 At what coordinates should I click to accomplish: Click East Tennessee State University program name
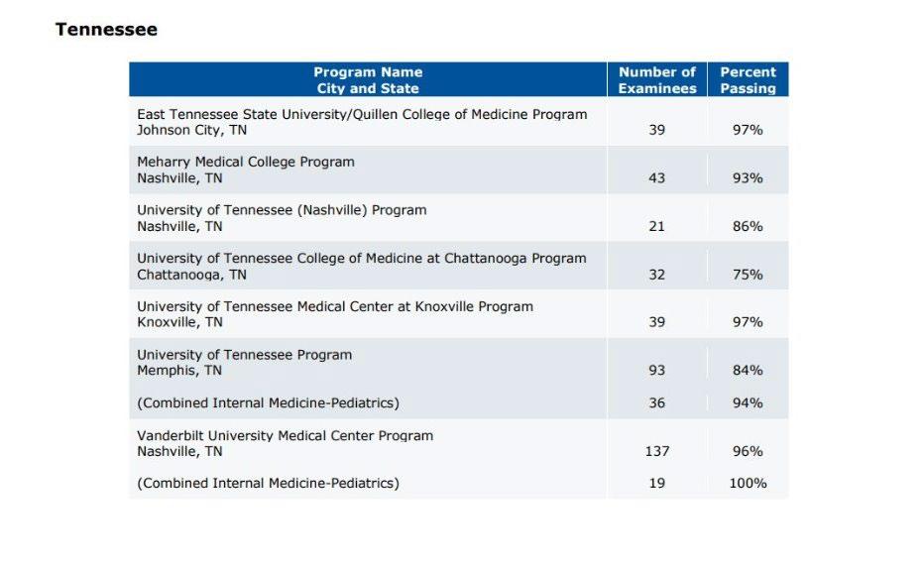tap(362, 114)
